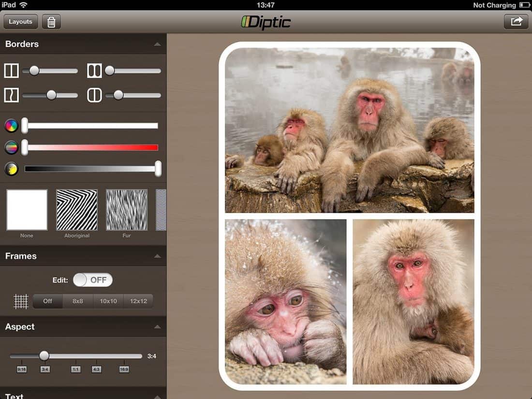532x399 pixels.
Task: Tap the trash delete icon
Action: click(x=51, y=22)
